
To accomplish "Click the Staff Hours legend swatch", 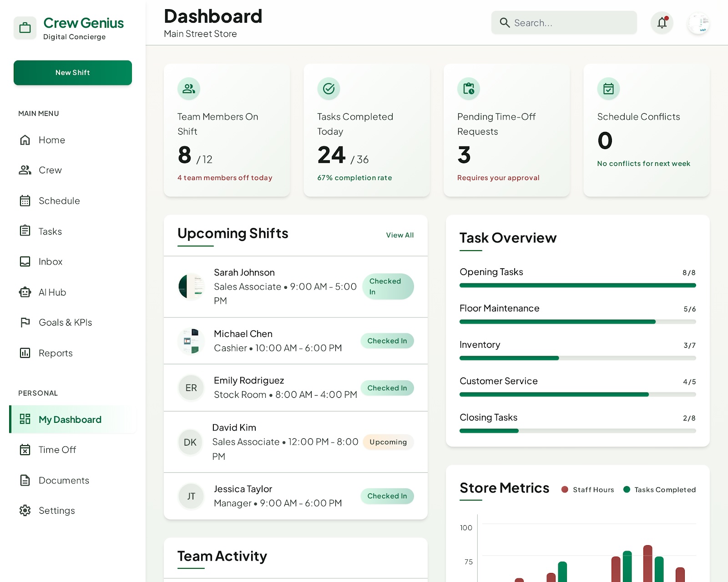I will pos(565,490).
